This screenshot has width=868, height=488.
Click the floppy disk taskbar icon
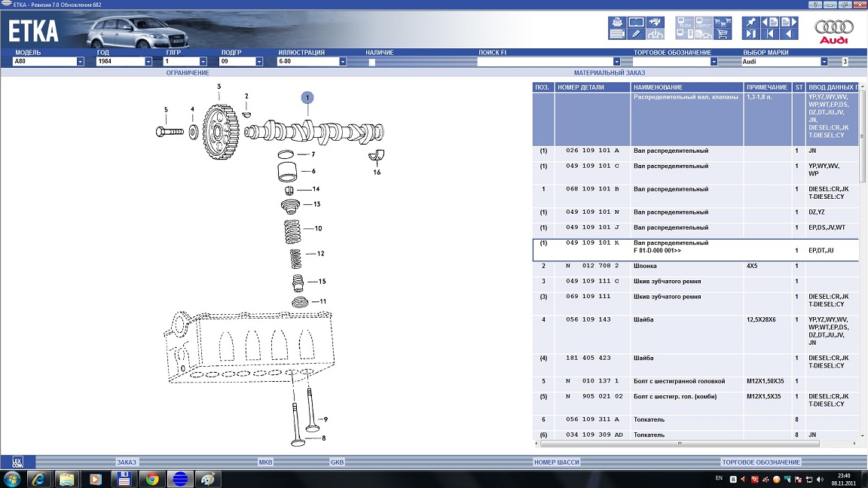tap(124, 479)
